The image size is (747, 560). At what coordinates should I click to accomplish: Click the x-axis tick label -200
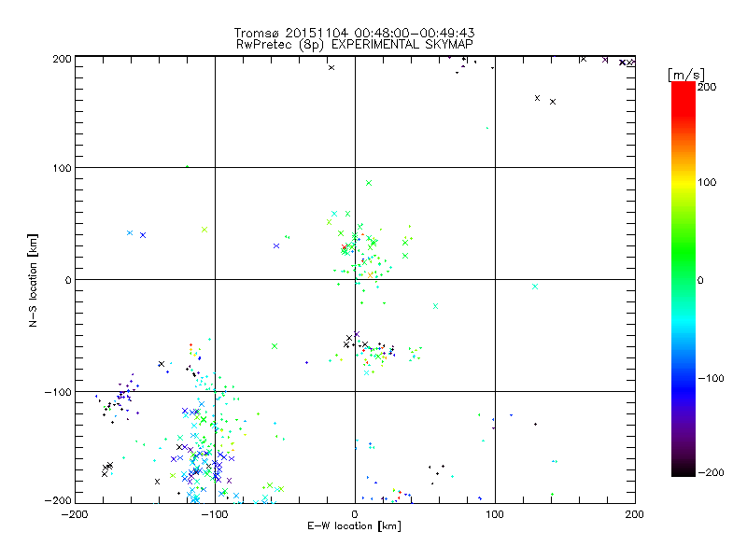(x=75, y=514)
